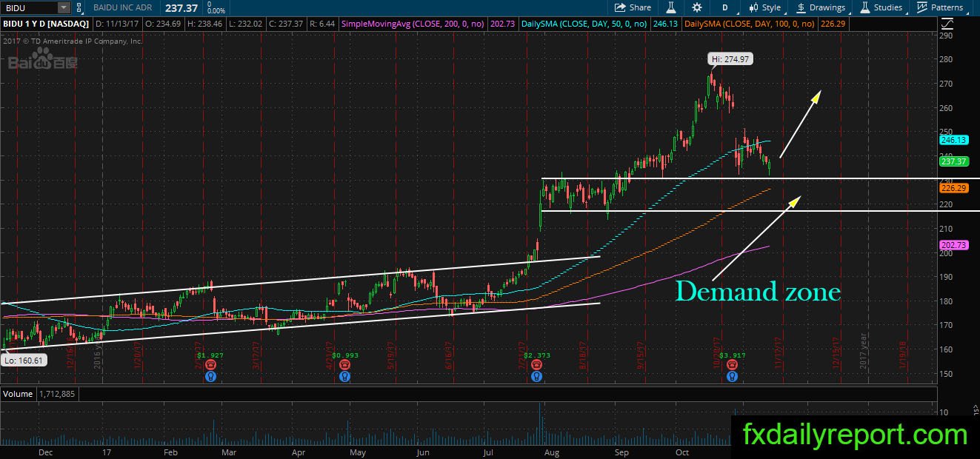Click the candlestick icon beside Style

pos(753,7)
